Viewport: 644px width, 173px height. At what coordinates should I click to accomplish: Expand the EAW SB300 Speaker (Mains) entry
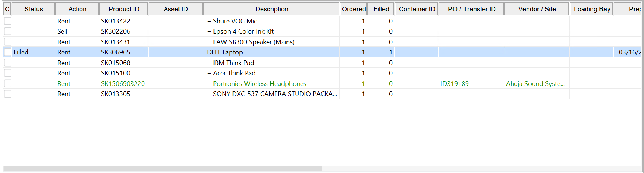[x=209, y=42]
